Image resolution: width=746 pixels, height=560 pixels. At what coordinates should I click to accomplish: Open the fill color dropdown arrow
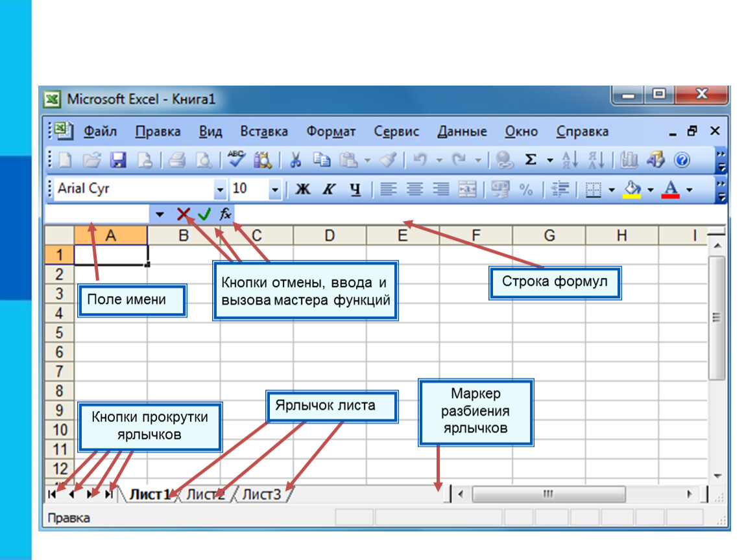pos(651,190)
